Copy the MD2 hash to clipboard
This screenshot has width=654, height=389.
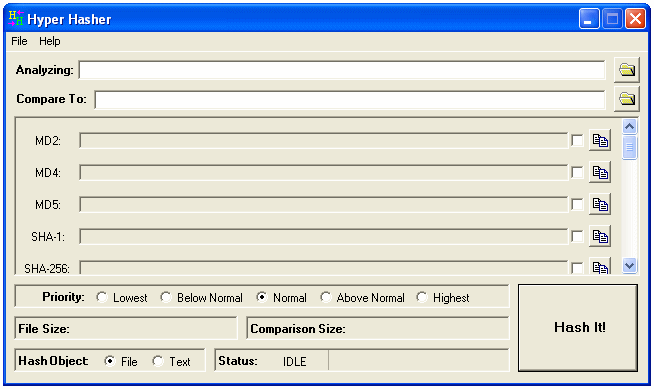[600, 141]
